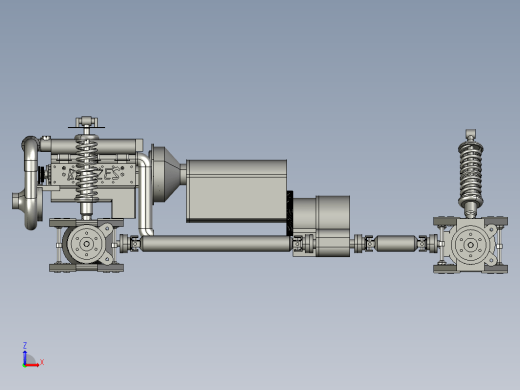Image resolution: width=520 pixels, height=390 pixels.
Task: Click the X axis label of triad
Action: pyautogui.click(x=42, y=362)
